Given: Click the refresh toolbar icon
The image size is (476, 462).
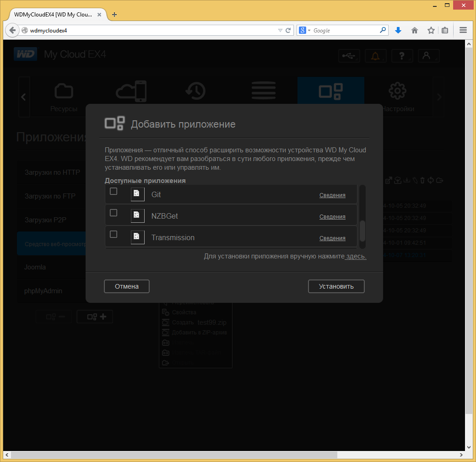Looking at the screenshot, I should (431, 181).
